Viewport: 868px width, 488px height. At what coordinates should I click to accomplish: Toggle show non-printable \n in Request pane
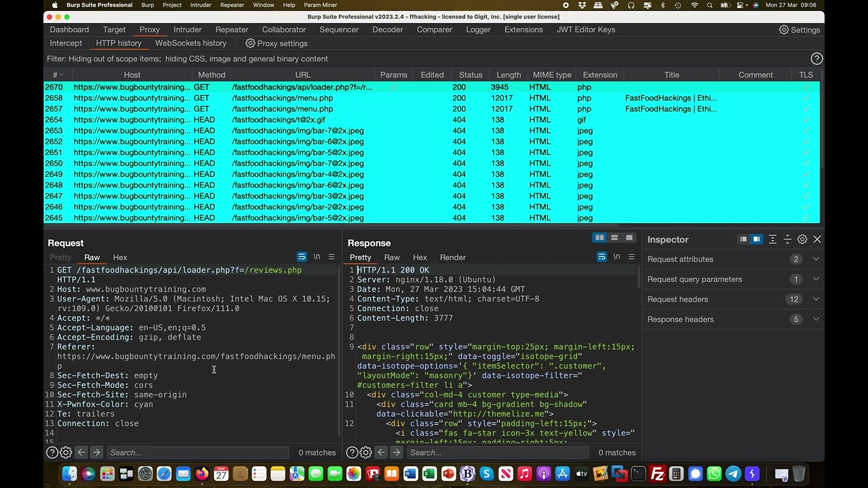click(x=317, y=257)
